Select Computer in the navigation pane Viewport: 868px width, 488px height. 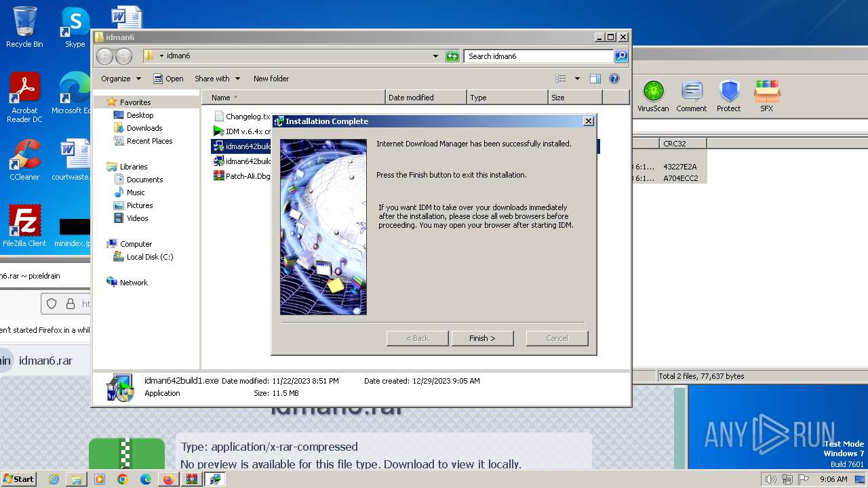click(x=136, y=244)
